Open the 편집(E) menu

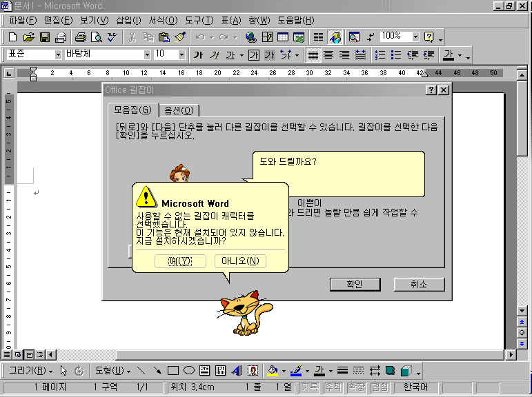[59, 21]
